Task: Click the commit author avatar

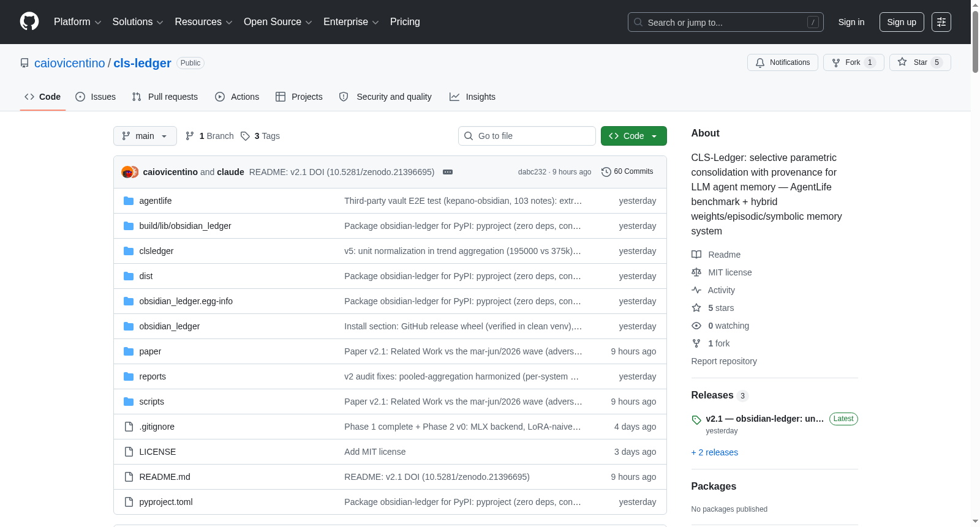Action: tap(127, 172)
